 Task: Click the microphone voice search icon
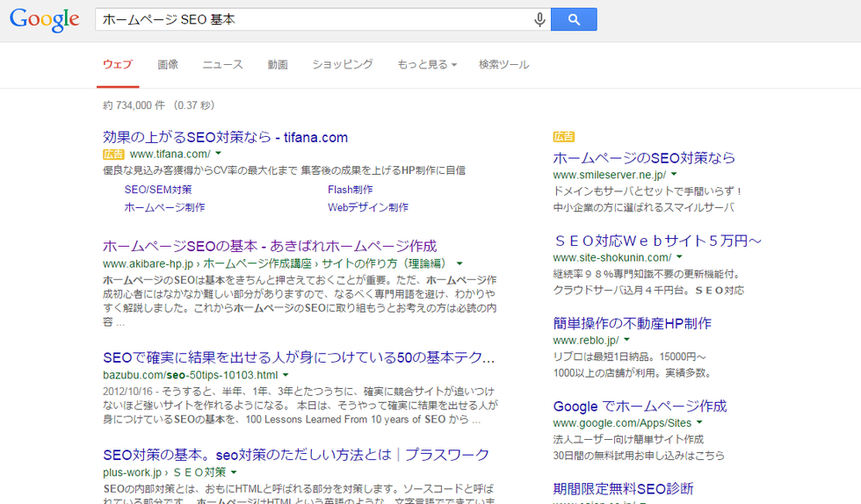point(539,19)
